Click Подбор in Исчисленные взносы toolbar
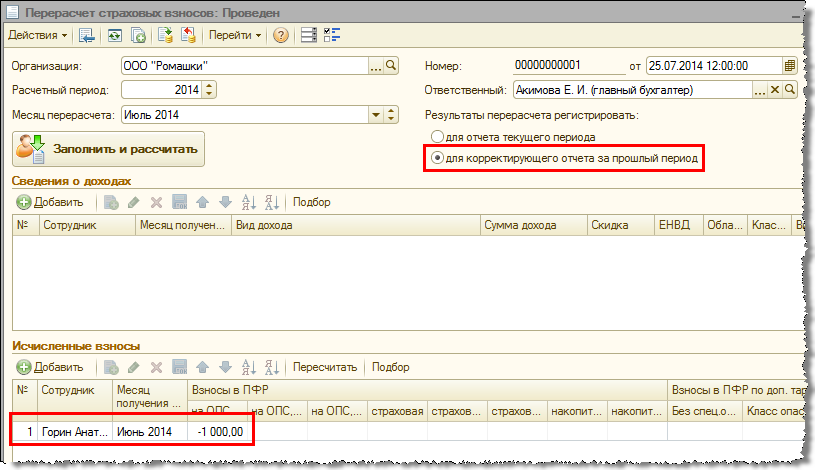The width and height of the screenshot is (815, 470). [390, 368]
